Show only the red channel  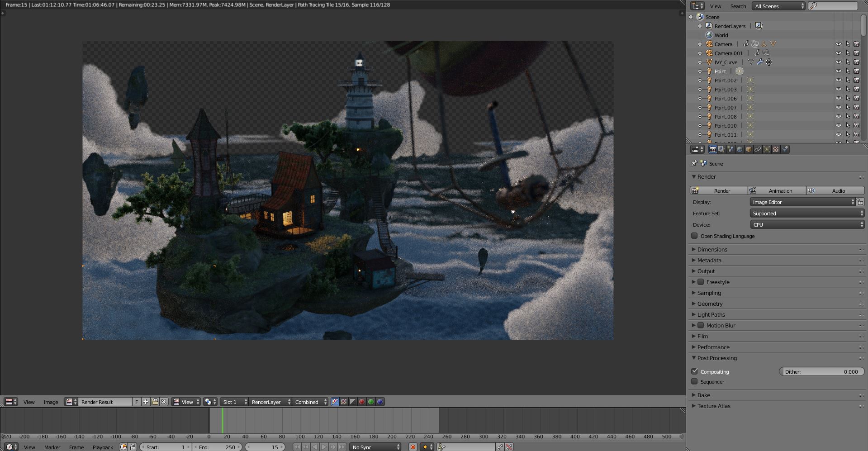click(x=362, y=402)
